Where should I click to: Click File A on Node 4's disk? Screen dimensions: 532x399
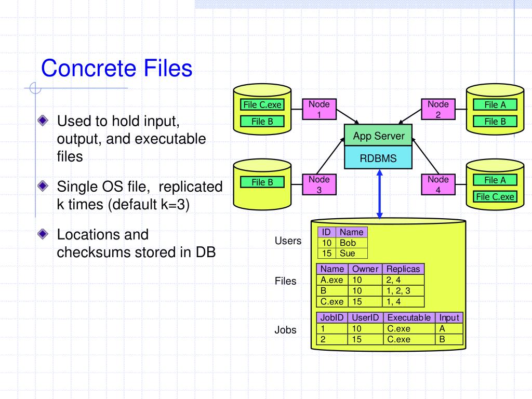pos(495,180)
